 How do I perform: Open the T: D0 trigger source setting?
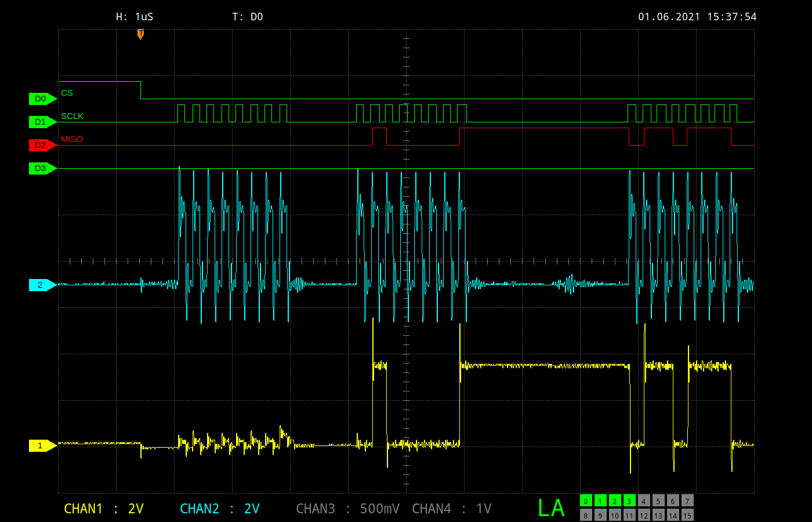(248, 17)
